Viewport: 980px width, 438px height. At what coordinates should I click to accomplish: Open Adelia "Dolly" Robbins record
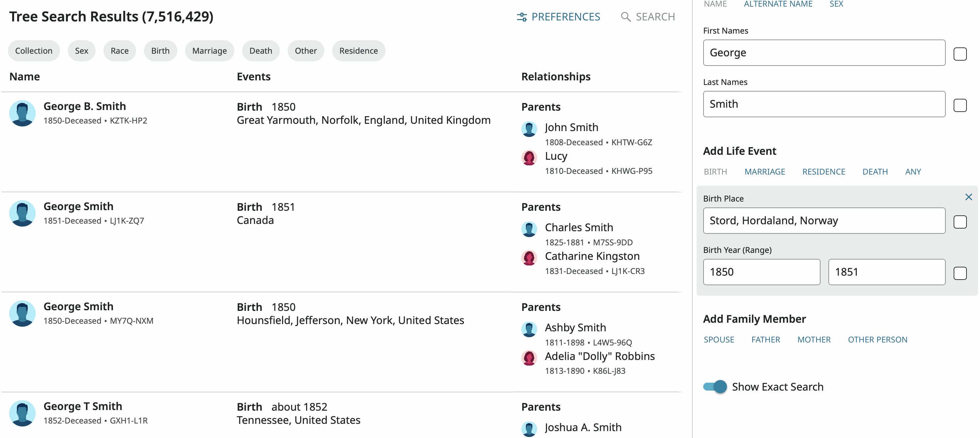[599, 356]
